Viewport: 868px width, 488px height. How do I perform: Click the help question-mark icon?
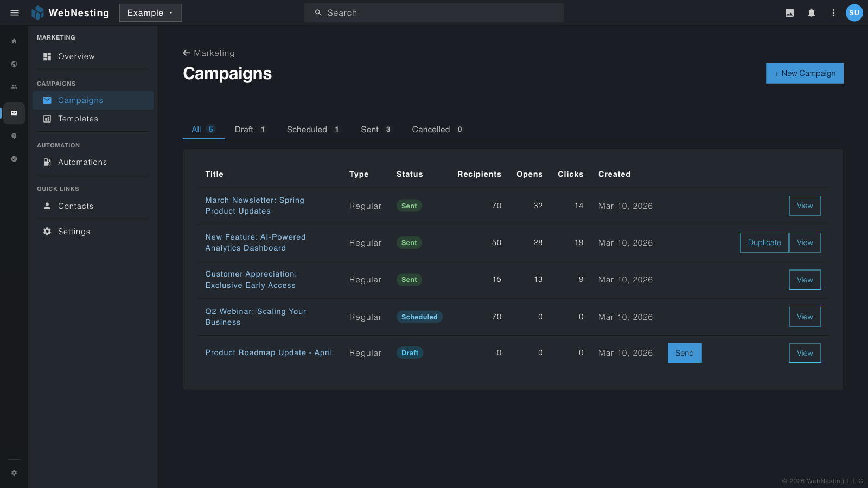(x=14, y=136)
